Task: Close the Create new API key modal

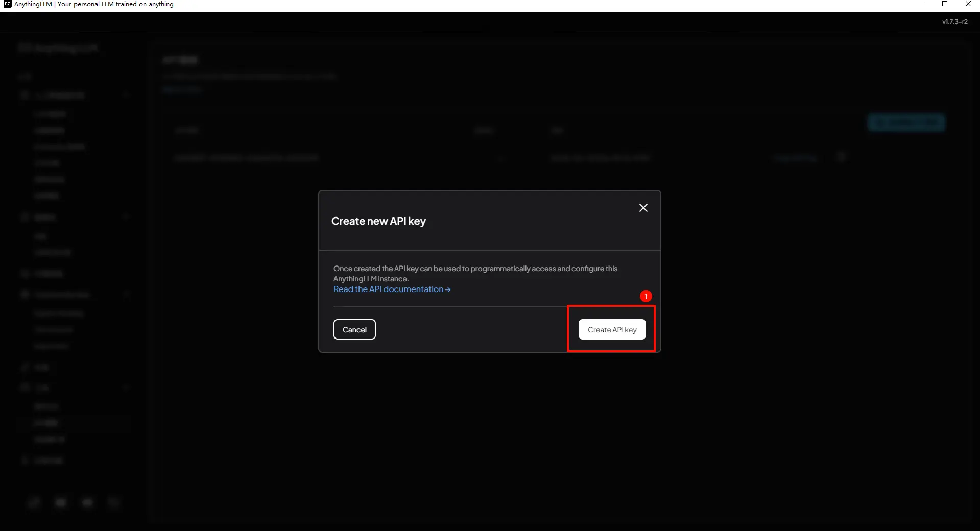Action: 643,208
